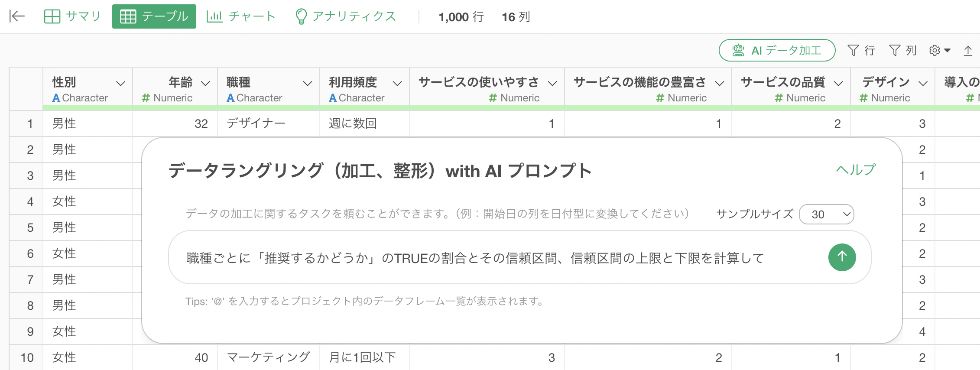Open the サンプルサイズ 30 dropdown
980x370 pixels.
point(826,214)
